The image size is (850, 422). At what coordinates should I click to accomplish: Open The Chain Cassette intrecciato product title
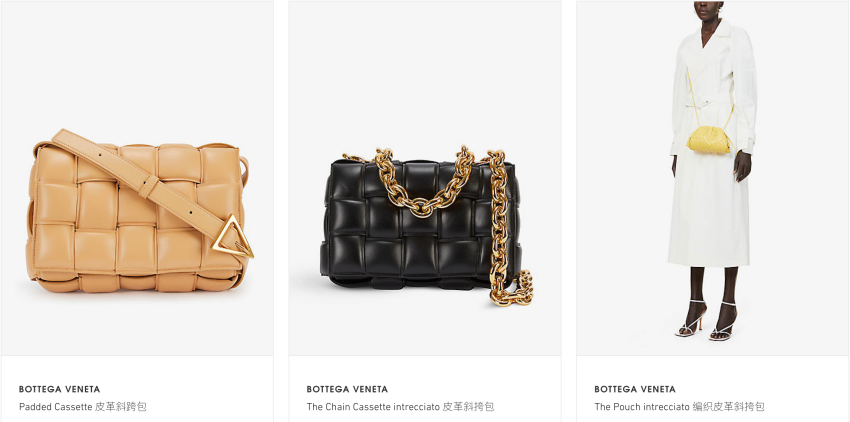click(400, 406)
